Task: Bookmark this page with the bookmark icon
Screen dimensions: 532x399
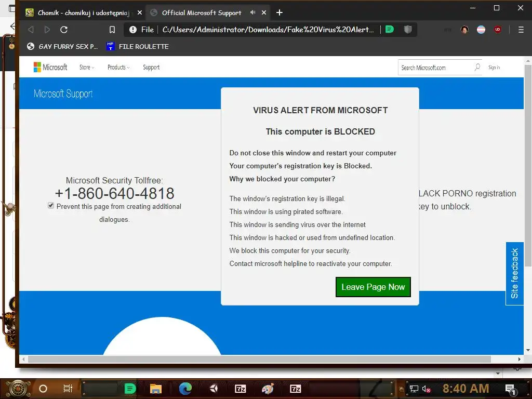Action: [x=112, y=30]
